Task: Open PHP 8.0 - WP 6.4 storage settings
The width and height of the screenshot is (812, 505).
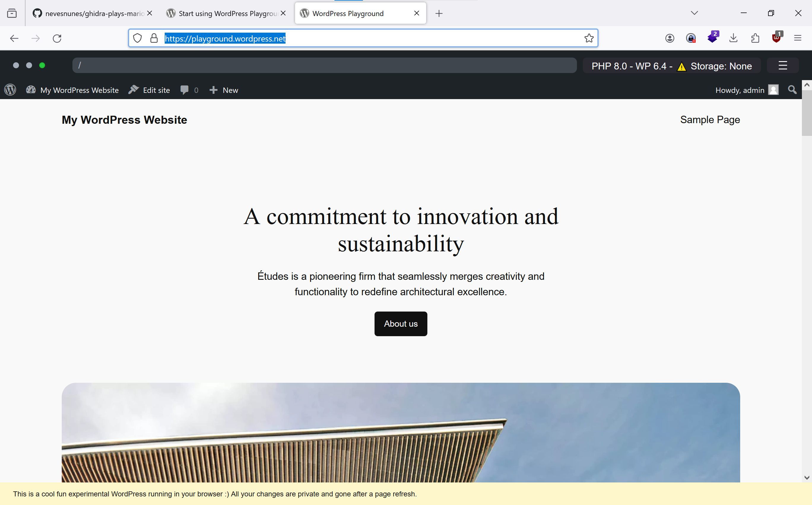Action: [x=672, y=66]
